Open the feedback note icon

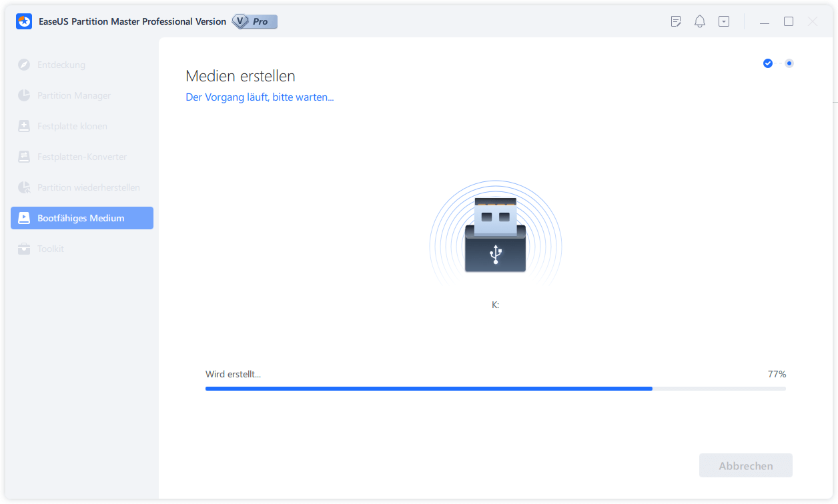click(676, 21)
